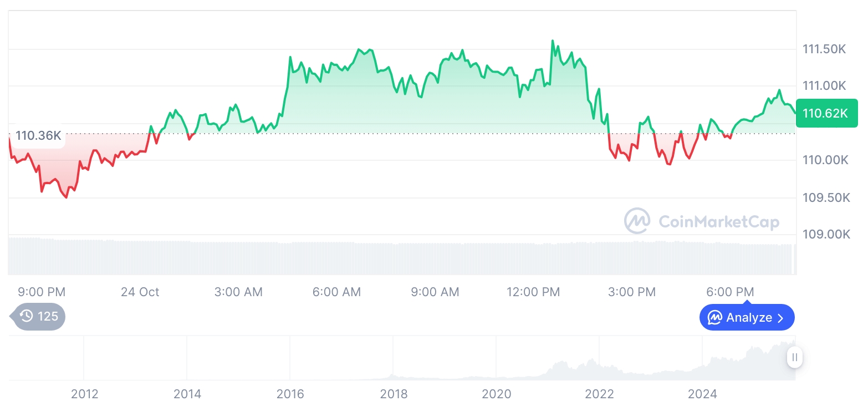Click the 111.50K price axis label
This screenshot has height=406, width=868.
coord(824,49)
